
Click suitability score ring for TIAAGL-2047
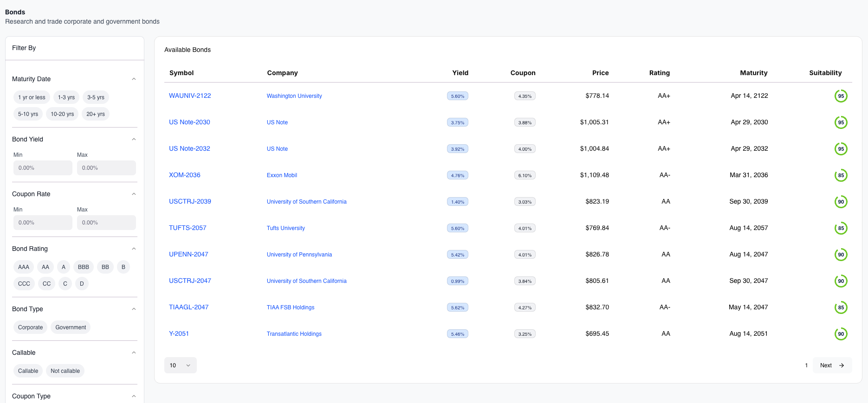[841, 307]
